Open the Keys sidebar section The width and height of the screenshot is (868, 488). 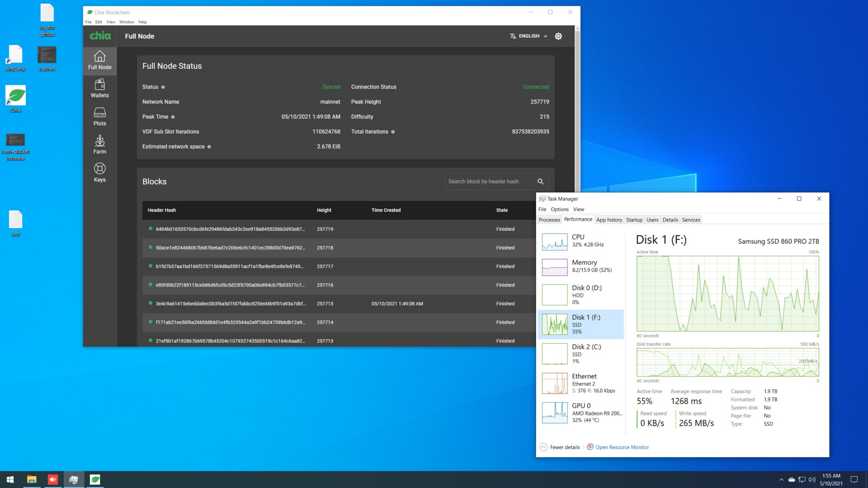pos(100,173)
